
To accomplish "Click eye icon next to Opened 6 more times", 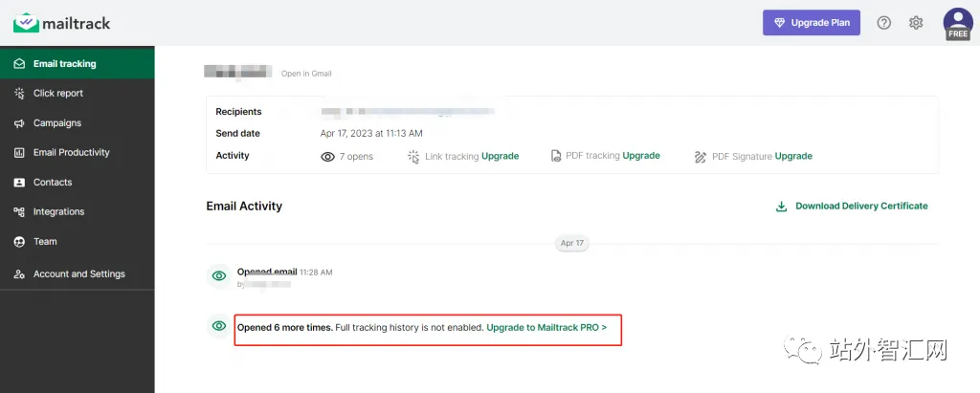I will click(219, 326).
